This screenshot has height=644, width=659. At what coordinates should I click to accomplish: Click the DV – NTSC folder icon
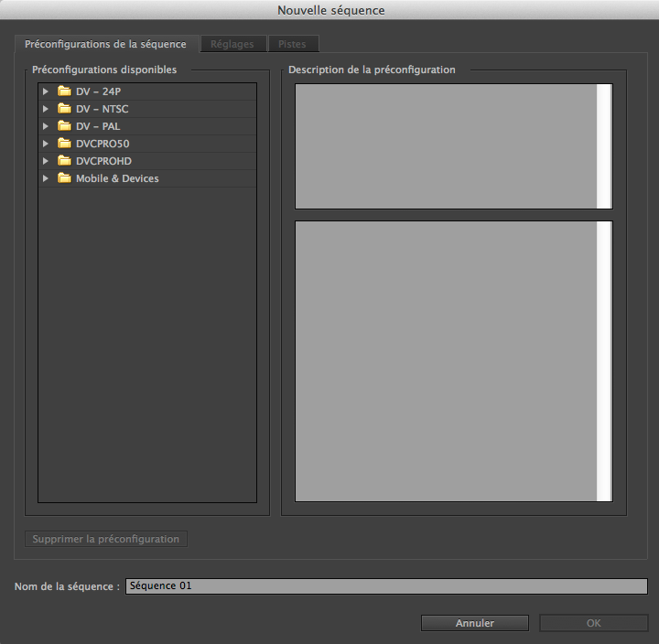(64, 109)
